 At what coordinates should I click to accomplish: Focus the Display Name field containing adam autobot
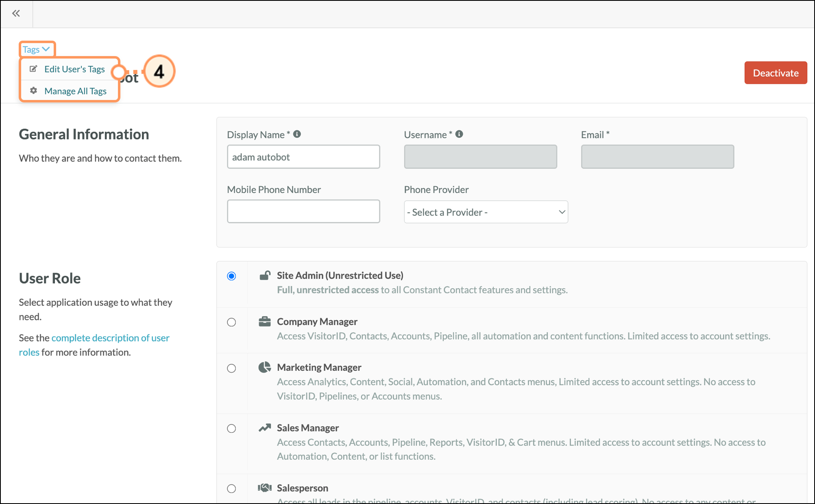tap(303, 157)
